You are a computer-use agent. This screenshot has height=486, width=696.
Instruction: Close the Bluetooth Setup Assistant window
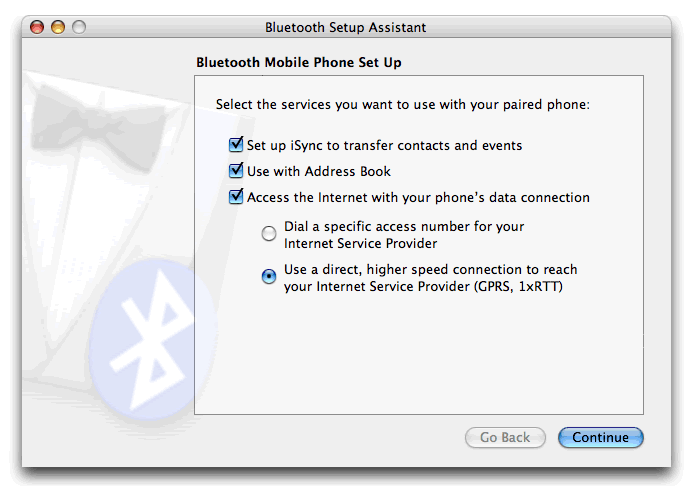(x=37, y=27)
